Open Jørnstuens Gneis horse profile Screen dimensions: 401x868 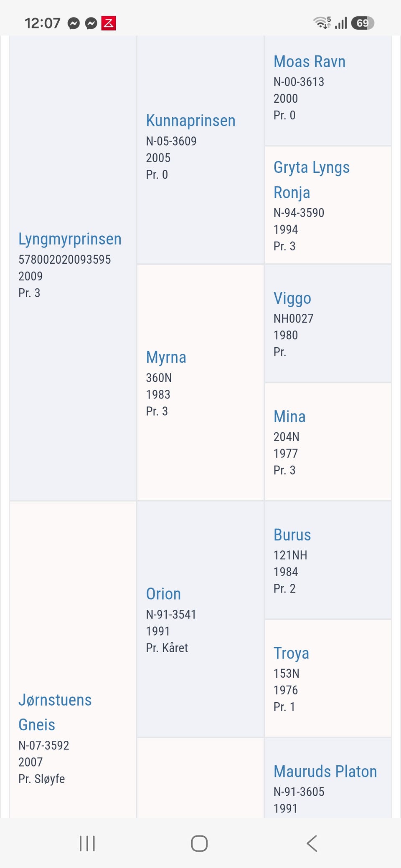pos(55,712)
